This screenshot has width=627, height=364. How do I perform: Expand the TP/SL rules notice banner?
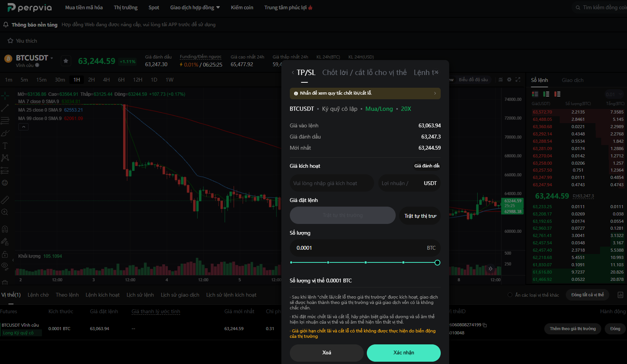click(x=365, y=93)
